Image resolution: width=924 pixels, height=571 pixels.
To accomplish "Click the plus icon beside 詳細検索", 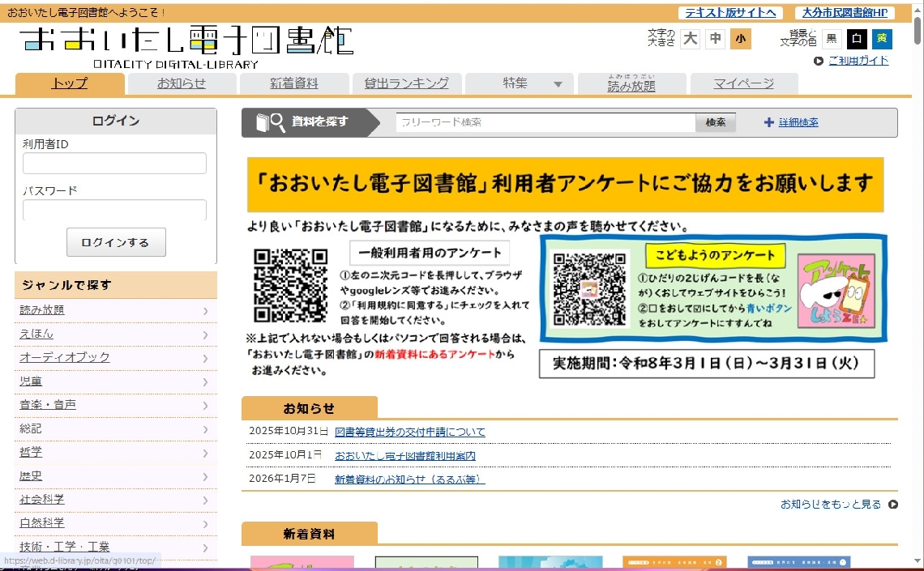I will (768, 122).
